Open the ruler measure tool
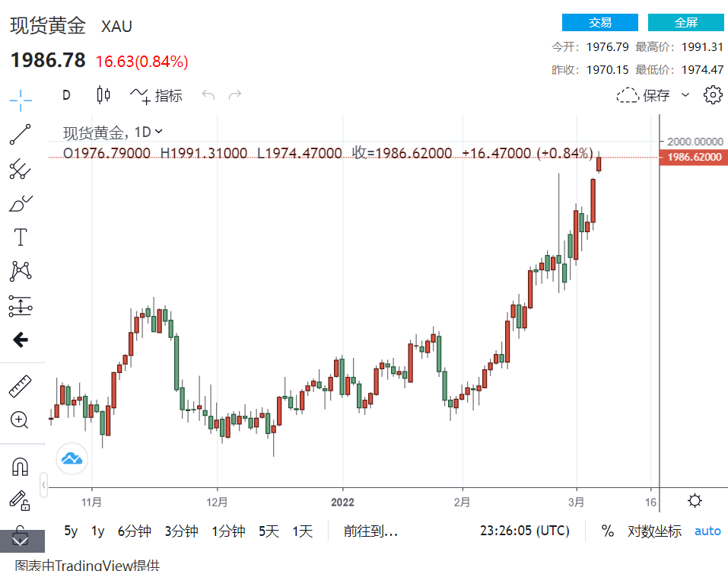The width and height of the screenshot is (728, 571). (x=21, y=387)
